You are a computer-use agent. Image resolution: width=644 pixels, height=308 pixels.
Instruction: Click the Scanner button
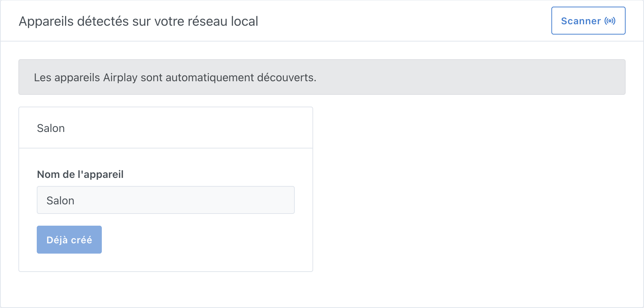pyautogui.click(x=588, y=21)
